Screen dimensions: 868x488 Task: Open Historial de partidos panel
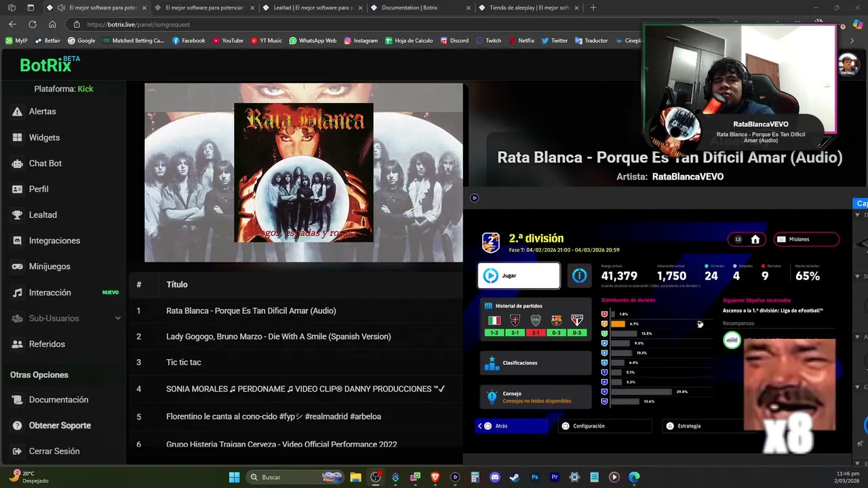point(536,319)
